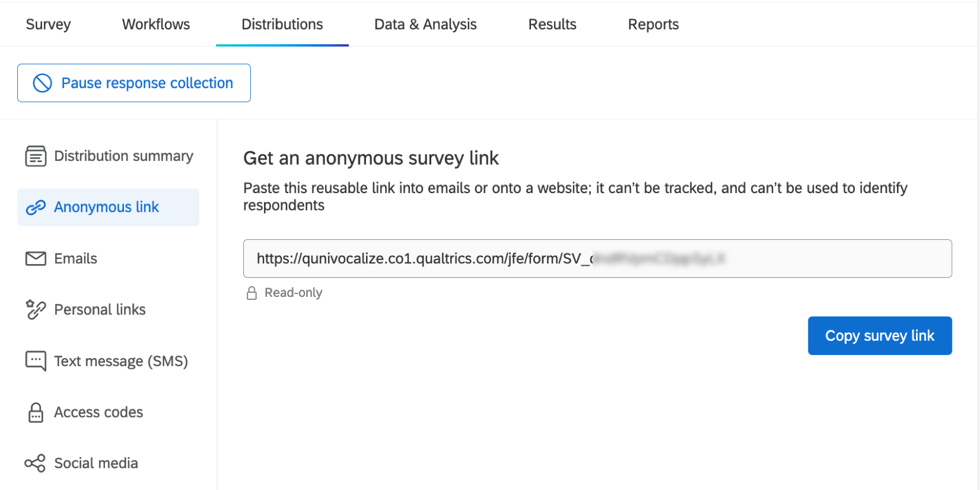Click the Copy survey link button
This screenshot has height=490, width=980.
[879, 336]
